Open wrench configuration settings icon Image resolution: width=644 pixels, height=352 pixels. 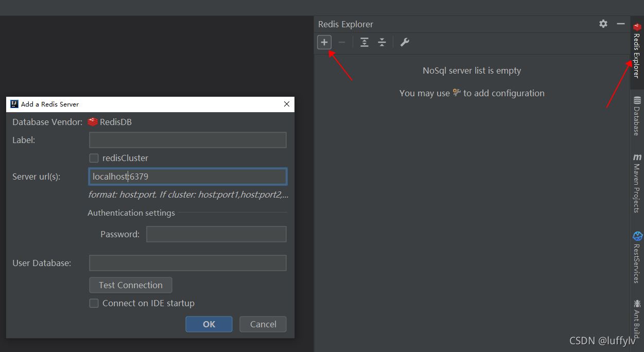click(x=405, y=42)
